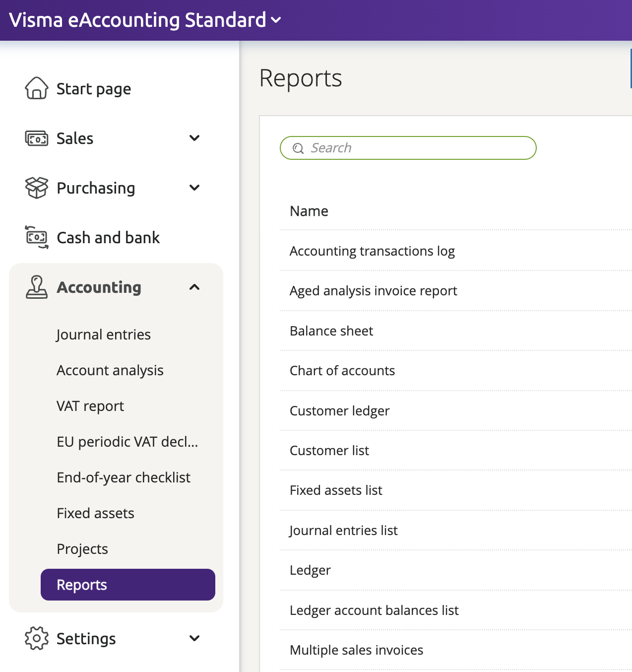Image resolution: width=632 pixels, height=672 pixels.
Task: Expand the Purchasing menu chevron
Action: click(194, 188)
